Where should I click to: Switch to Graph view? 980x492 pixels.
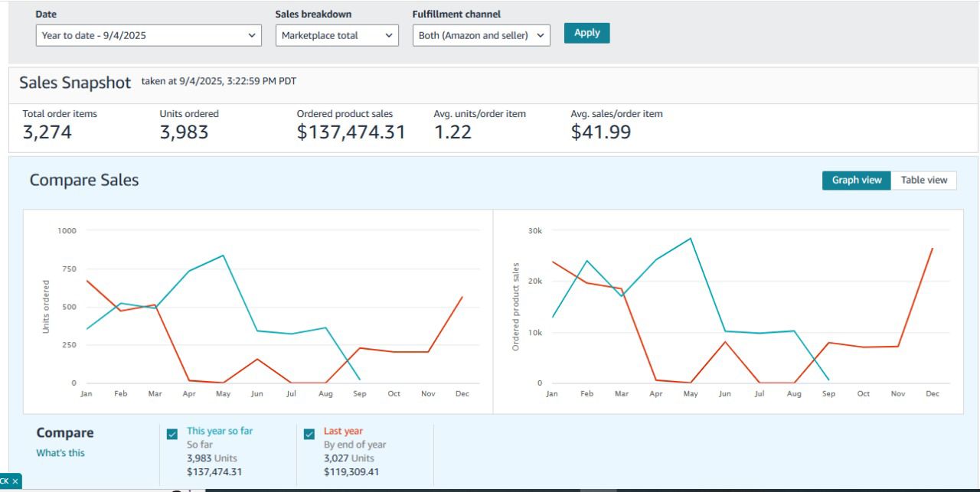point(857,181)
